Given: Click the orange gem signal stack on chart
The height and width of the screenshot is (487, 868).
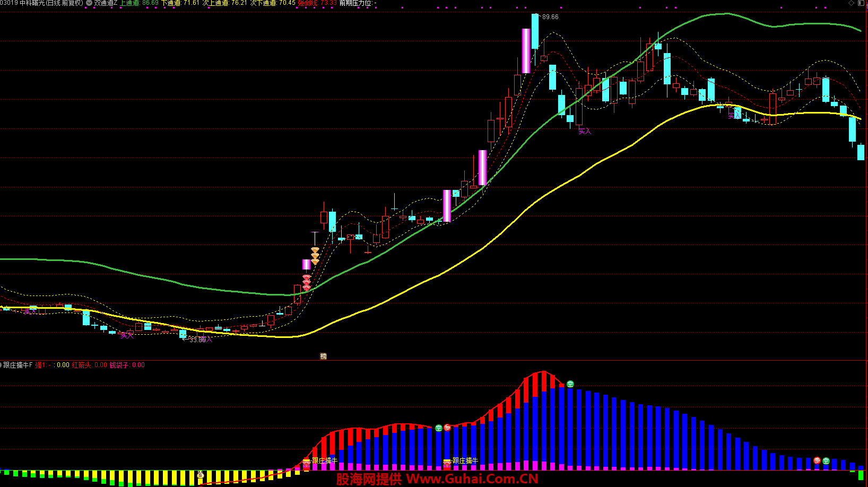Looking at the screenshot, I should (x=315, y=256).
